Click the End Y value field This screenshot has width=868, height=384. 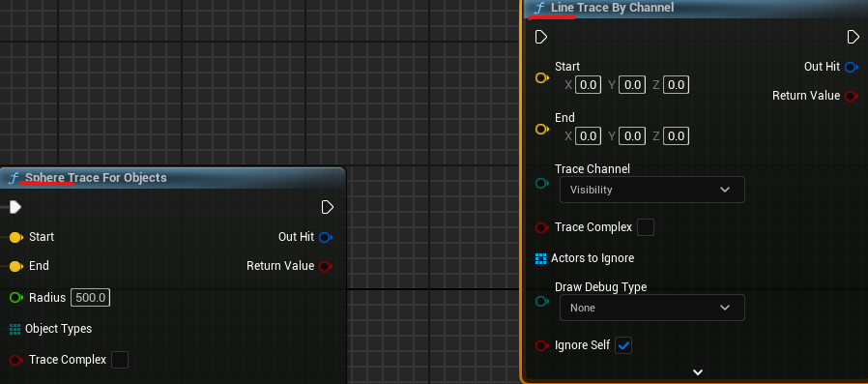[x=632, y=136]
